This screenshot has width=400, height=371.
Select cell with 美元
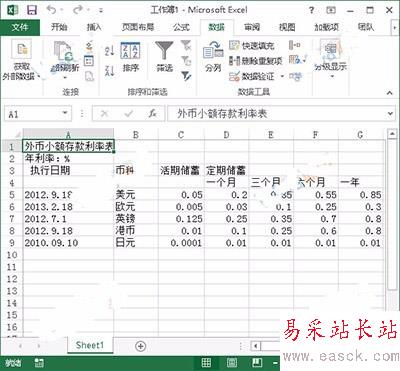[136, 195]
